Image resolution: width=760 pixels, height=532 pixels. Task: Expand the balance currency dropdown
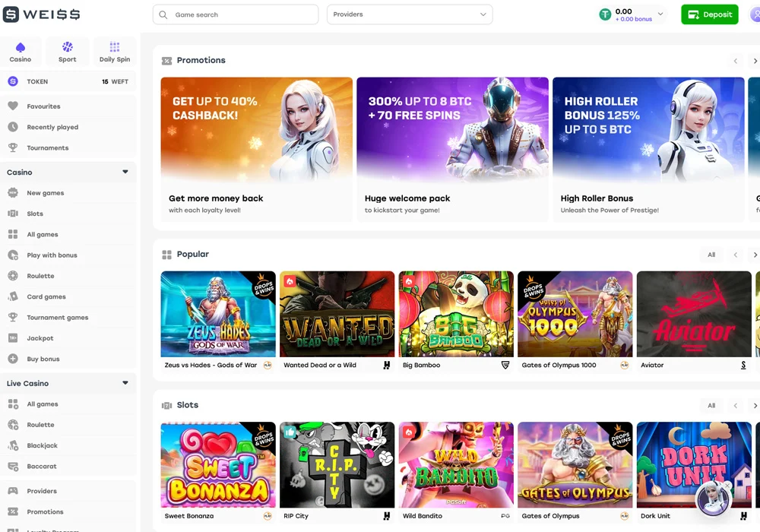(x=660, y=14)
